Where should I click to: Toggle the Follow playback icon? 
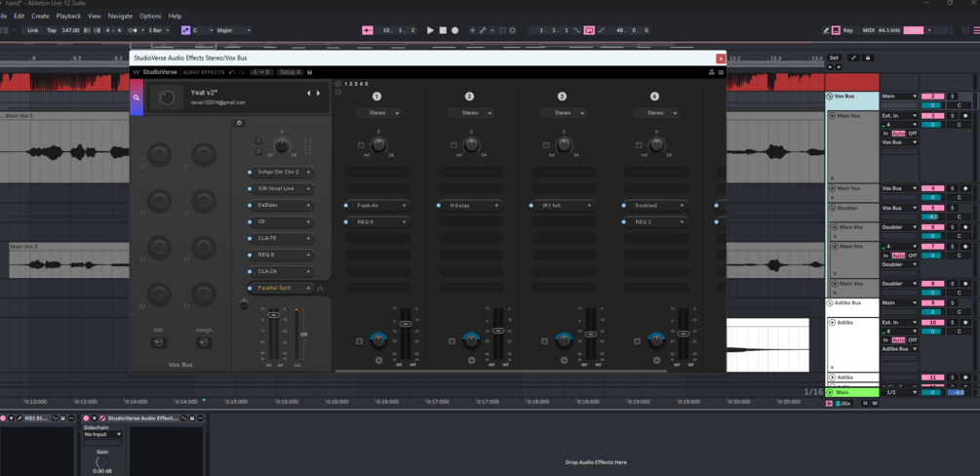click(369, 30)
